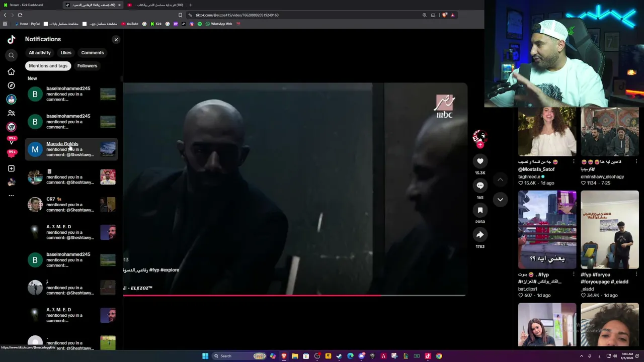Open more options for the _eiadd video
Viewport: 644px width, 362px height.
(x=636, y=275)
